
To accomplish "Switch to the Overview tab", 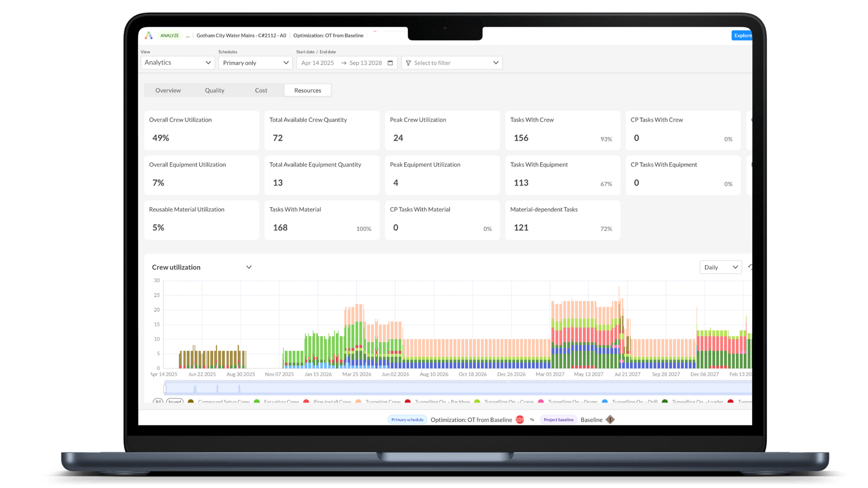I will [x=168, y=90].
